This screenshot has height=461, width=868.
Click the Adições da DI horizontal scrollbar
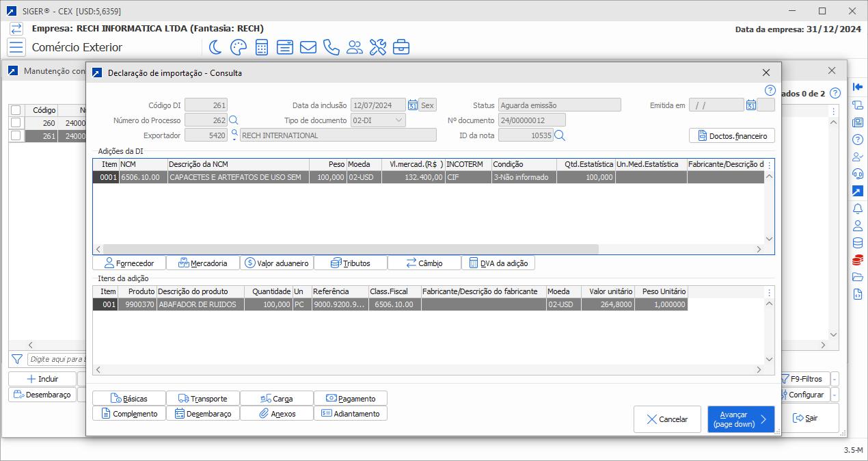(x=350, y=250)
